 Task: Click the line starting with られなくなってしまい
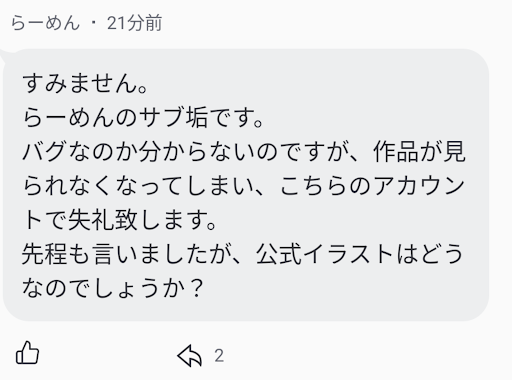coord(244,186)
